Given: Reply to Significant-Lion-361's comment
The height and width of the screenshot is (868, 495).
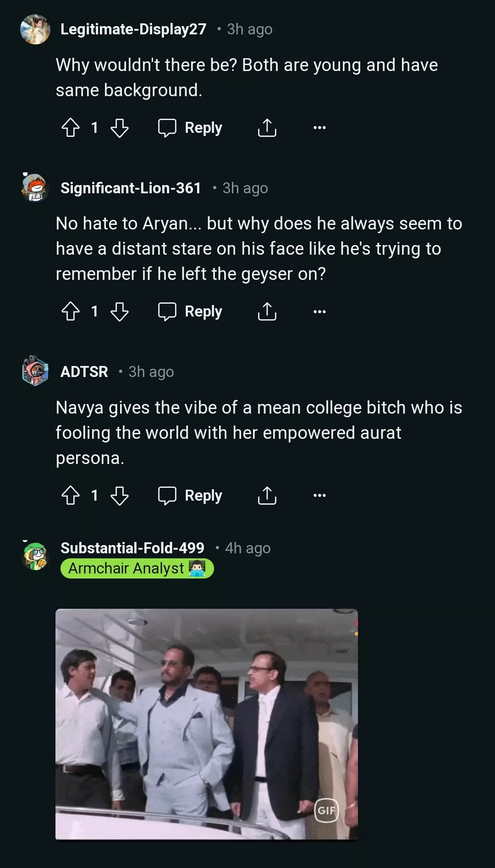Looking at the screenshot, I should [x=190, y=311].
